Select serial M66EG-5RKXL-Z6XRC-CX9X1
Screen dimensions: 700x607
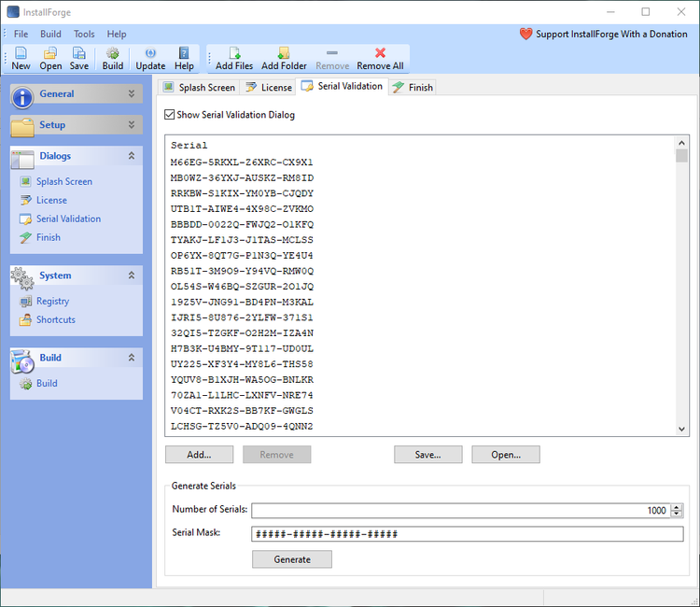[242, 162]
